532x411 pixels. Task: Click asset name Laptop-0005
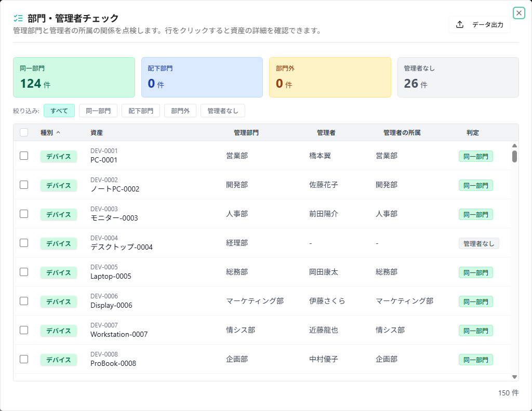tap(111, 276)
